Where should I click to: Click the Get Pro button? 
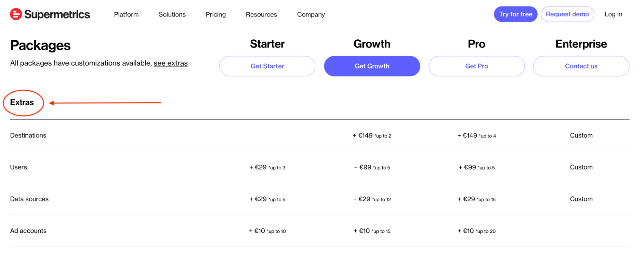pos(476,66)
